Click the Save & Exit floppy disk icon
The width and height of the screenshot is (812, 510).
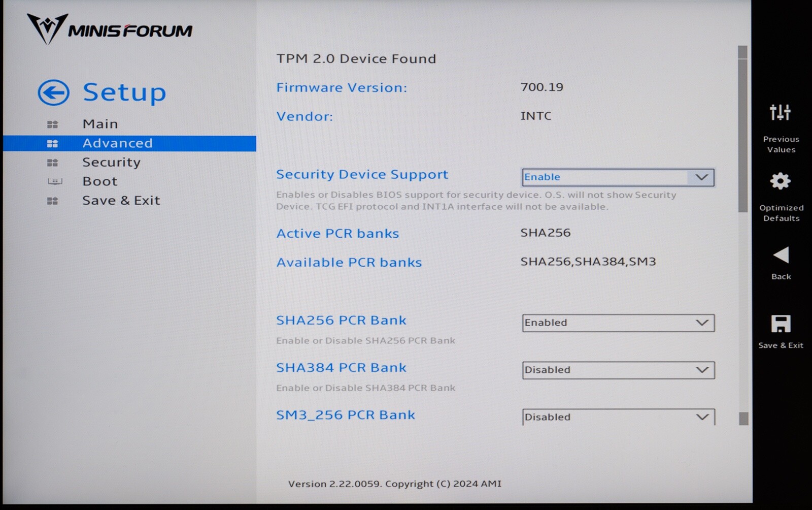(x=781, y=324)
